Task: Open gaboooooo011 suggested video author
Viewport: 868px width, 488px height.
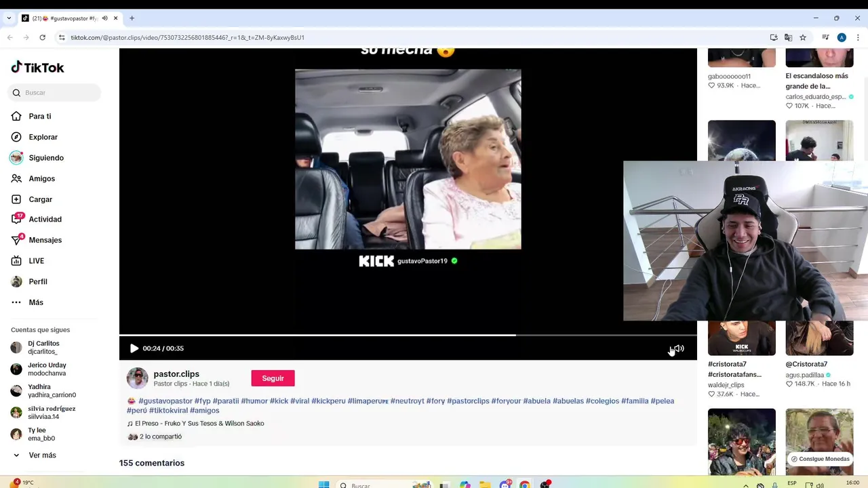Action: point(729,77)
